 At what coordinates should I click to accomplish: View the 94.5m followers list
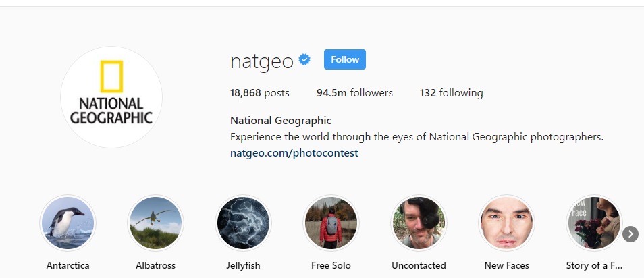click(x=354, y=93)
